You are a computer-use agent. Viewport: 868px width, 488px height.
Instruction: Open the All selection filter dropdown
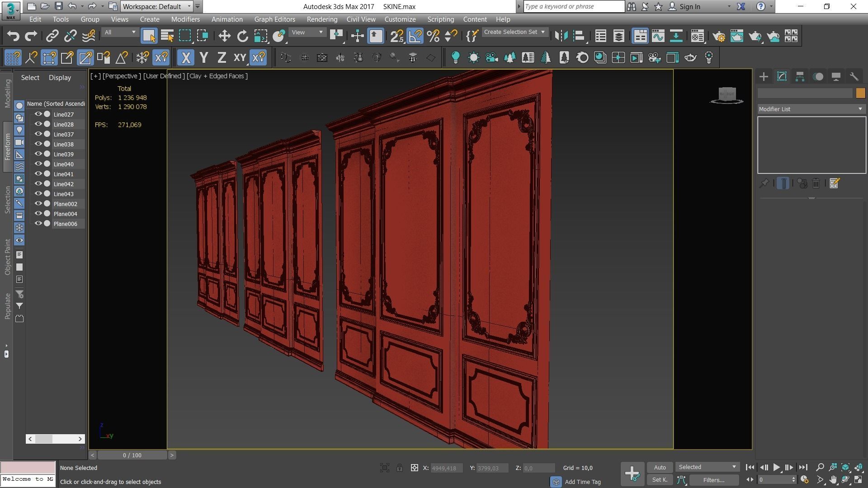pyautogui.click(x=120, y=32)
